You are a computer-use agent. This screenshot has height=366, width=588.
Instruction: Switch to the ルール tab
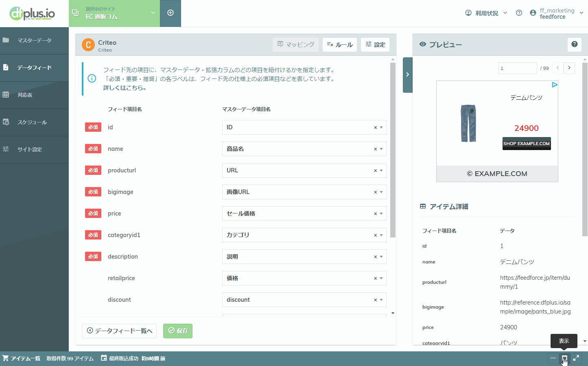point(340,45)
